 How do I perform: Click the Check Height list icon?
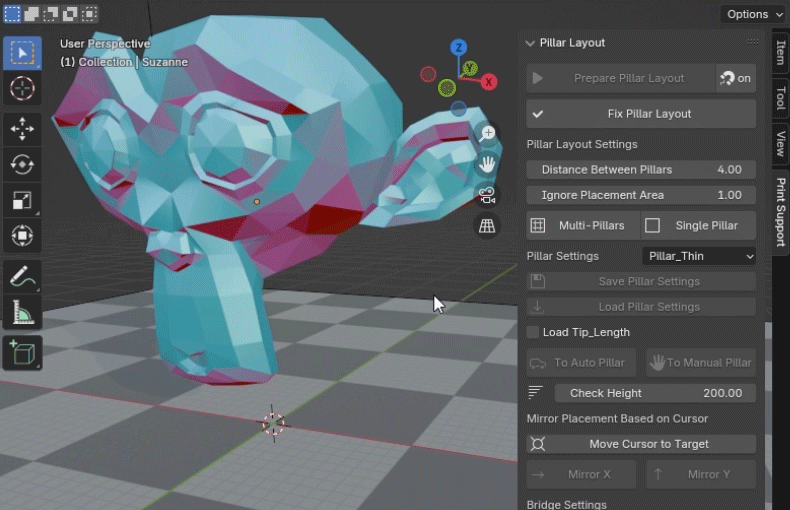pyautogui.click(x=535, y=393)
